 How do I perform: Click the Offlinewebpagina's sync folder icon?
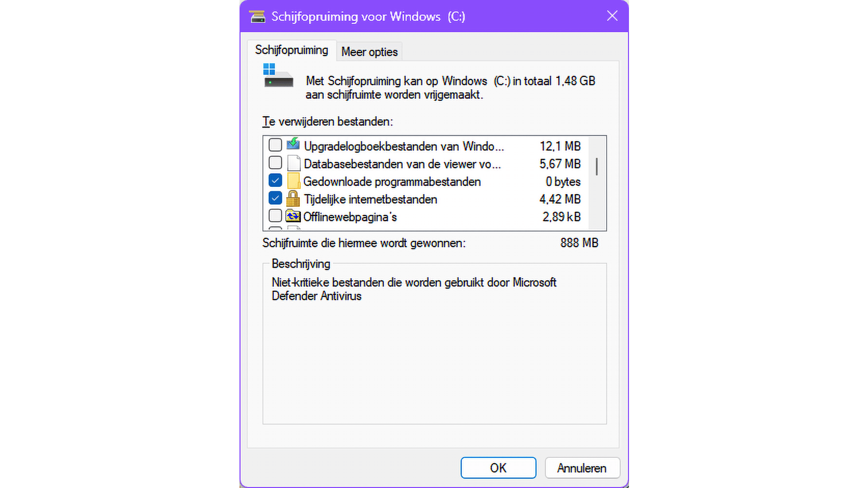(x=293, y=216)
